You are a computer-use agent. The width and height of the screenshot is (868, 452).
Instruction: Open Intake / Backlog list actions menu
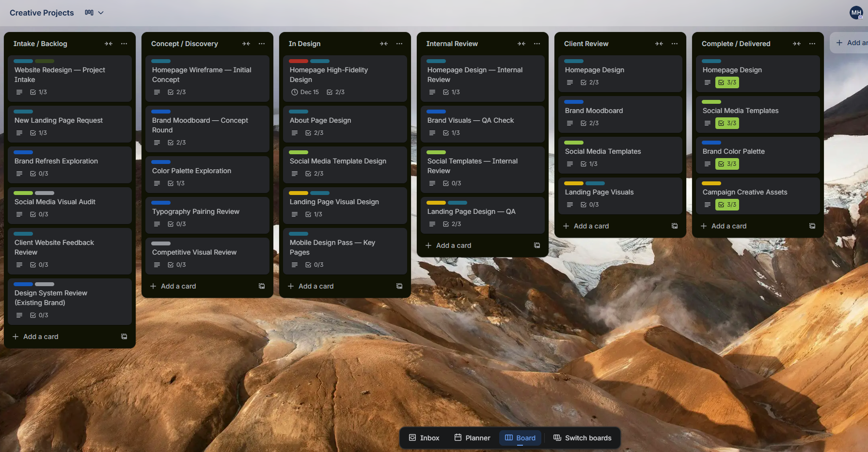124,44
